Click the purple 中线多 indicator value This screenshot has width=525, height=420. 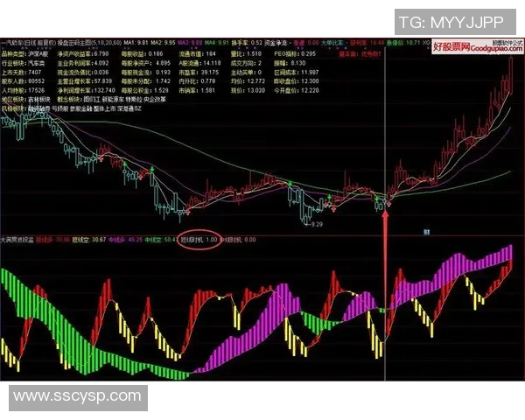point(125,240)
